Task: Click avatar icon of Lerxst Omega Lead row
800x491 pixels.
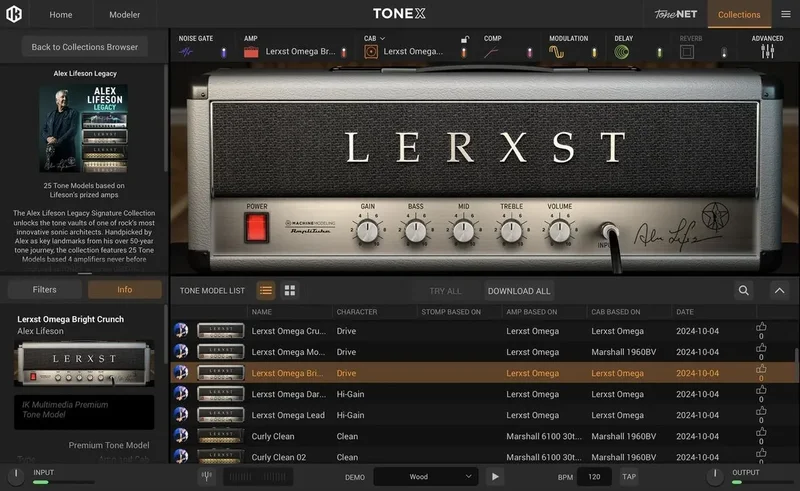Action: (181, 414)
